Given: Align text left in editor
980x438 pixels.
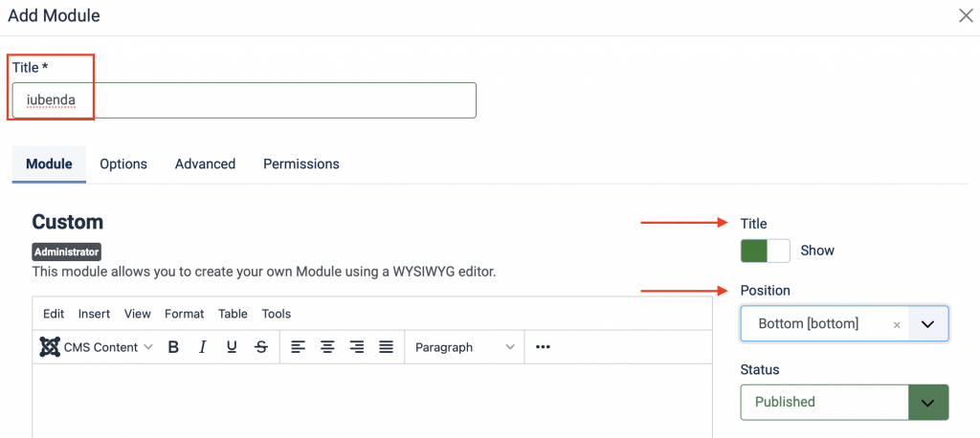Looking at the screenshot, I should pos(299,347).
